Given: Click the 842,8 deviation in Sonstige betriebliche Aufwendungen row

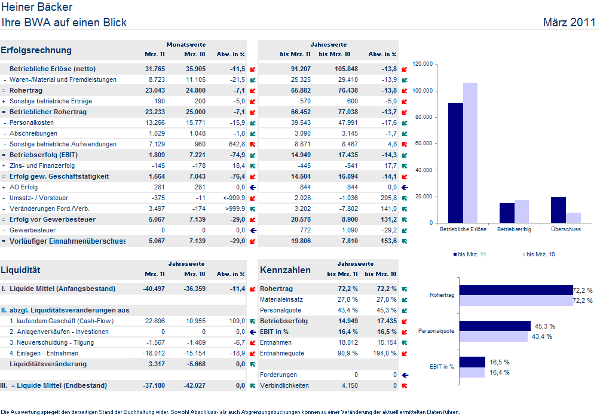Looking at the screenshot, I should (236, 144).
